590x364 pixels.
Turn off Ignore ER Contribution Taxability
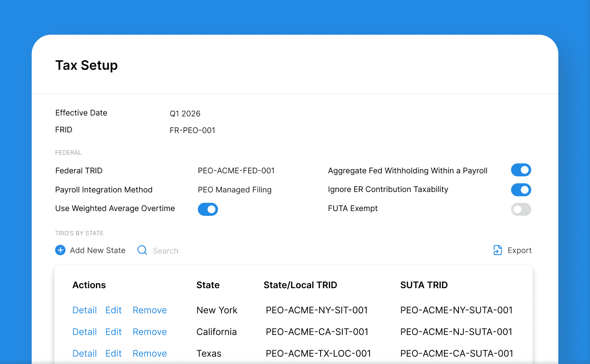521,190
